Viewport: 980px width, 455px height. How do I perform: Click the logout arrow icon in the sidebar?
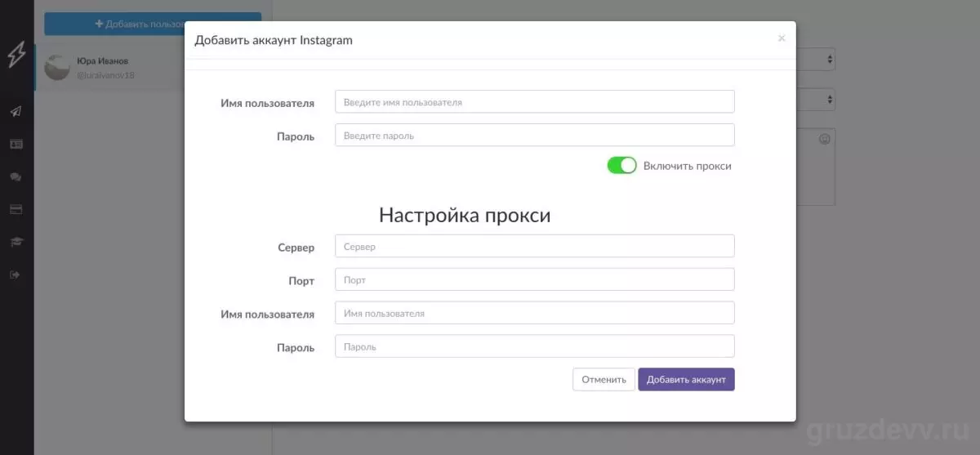tap(15, 274)
